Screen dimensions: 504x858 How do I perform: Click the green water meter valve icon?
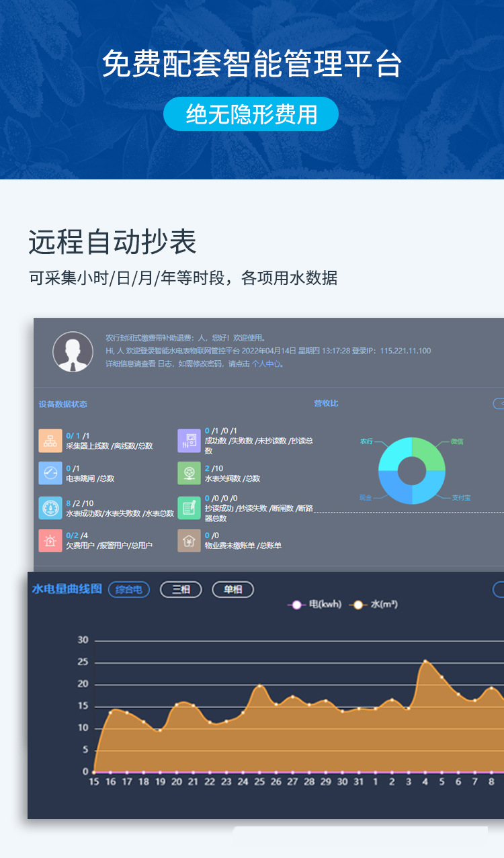coord(190,473)
